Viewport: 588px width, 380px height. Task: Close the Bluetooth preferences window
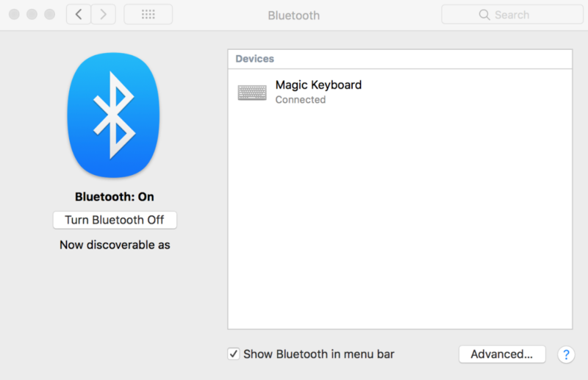click(15, 15)
